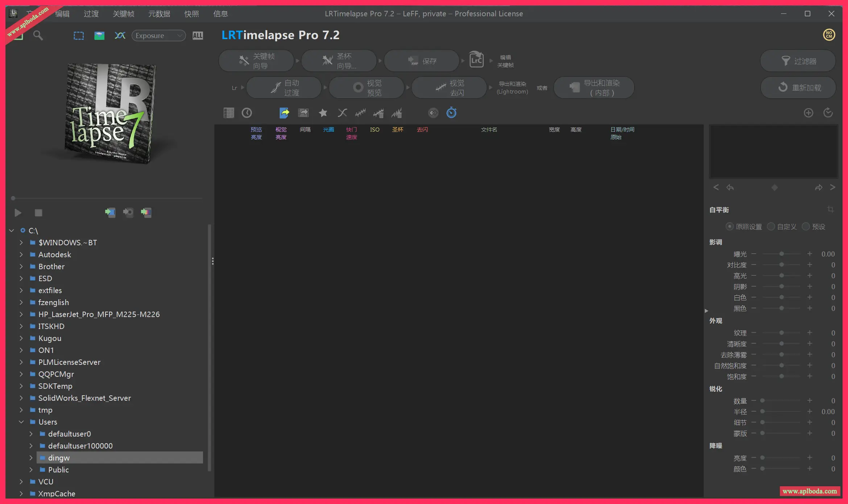Click the 饱和度 saturation slider
This screenshot has height=504, width=848.
tap(781, 376)
